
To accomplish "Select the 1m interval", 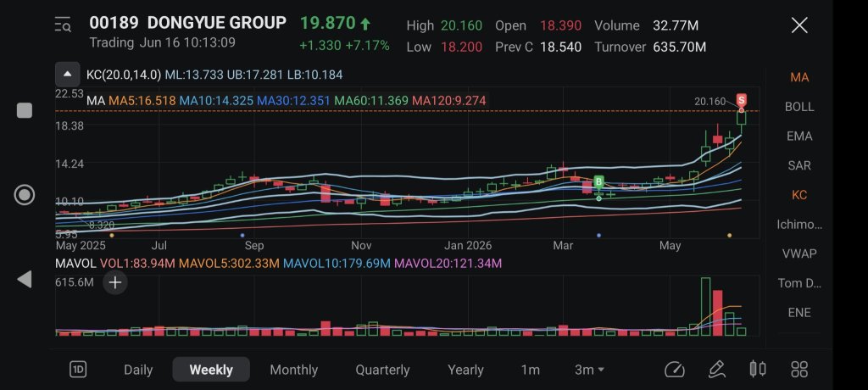I will 531,370.
